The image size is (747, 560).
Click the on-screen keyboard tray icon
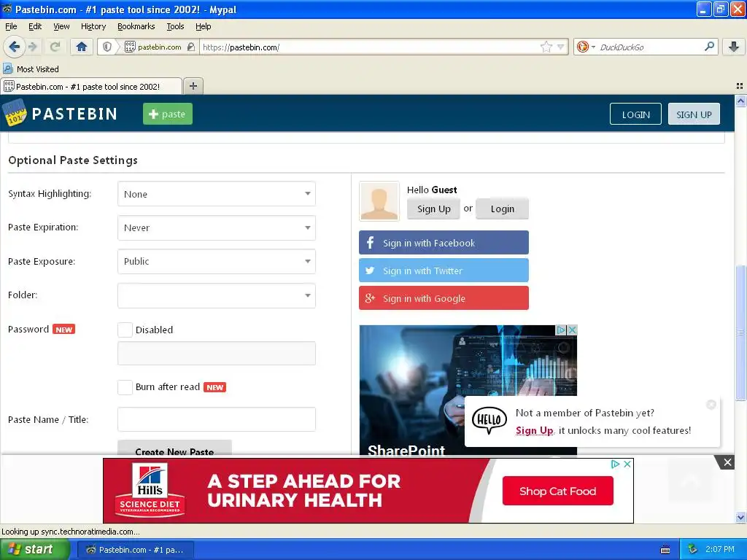tap(665, 550)
